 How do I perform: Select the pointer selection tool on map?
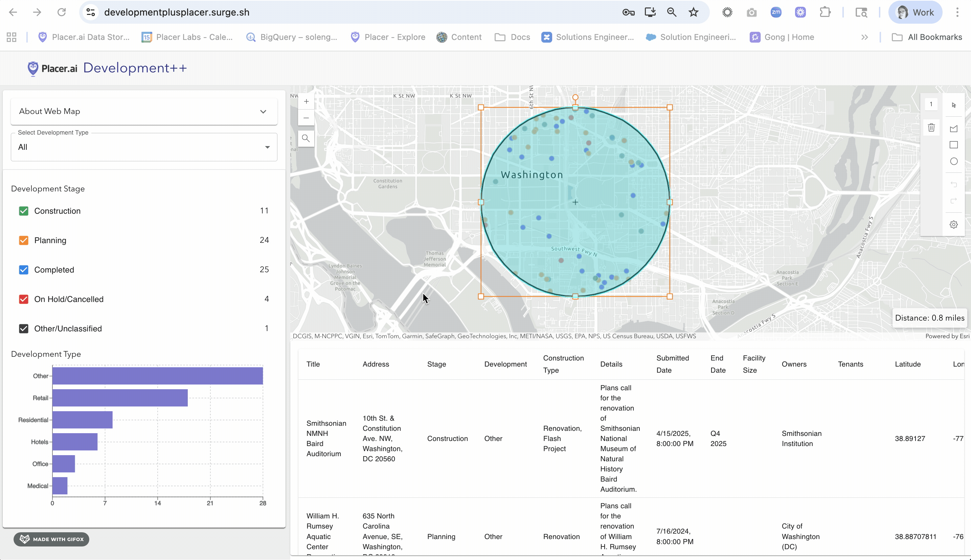click(954, 105)
